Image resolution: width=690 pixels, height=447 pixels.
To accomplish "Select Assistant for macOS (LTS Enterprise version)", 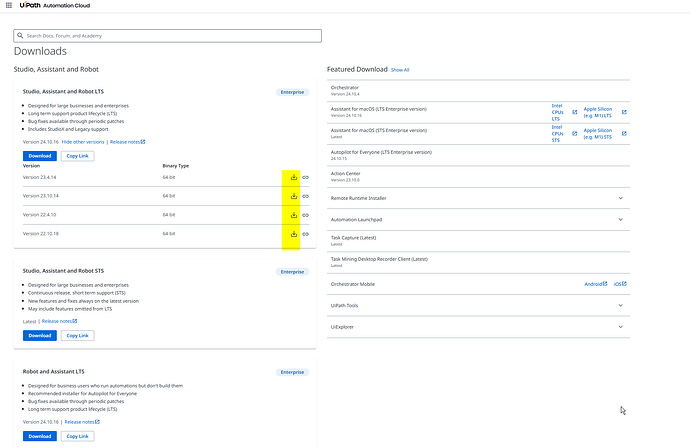I will tap(379, 109).
